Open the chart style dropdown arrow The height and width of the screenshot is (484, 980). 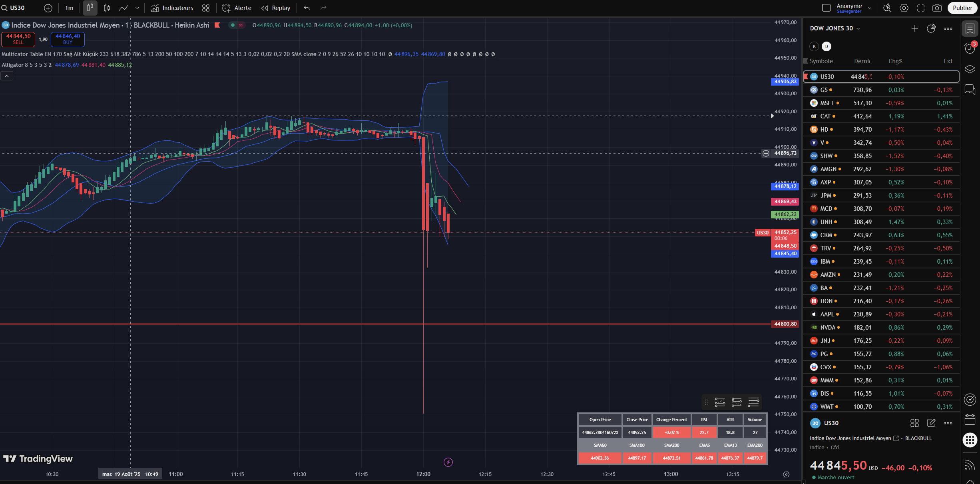point(137,8)
